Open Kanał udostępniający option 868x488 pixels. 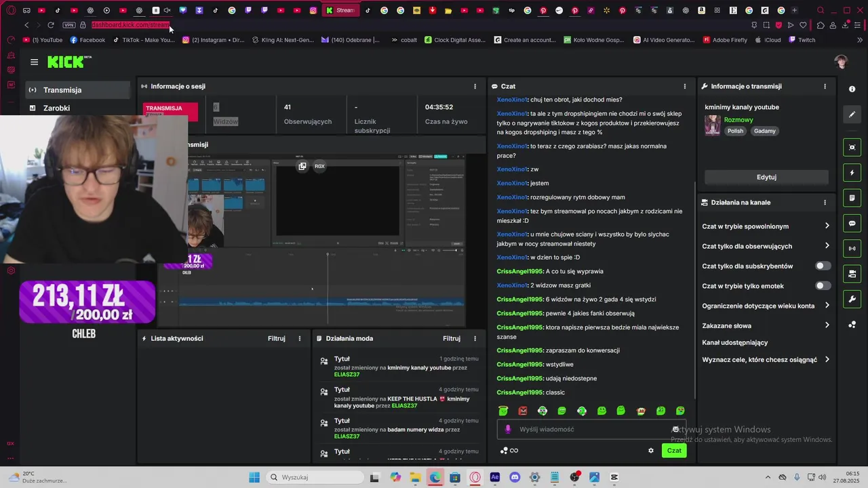click(x=735, y=343)
